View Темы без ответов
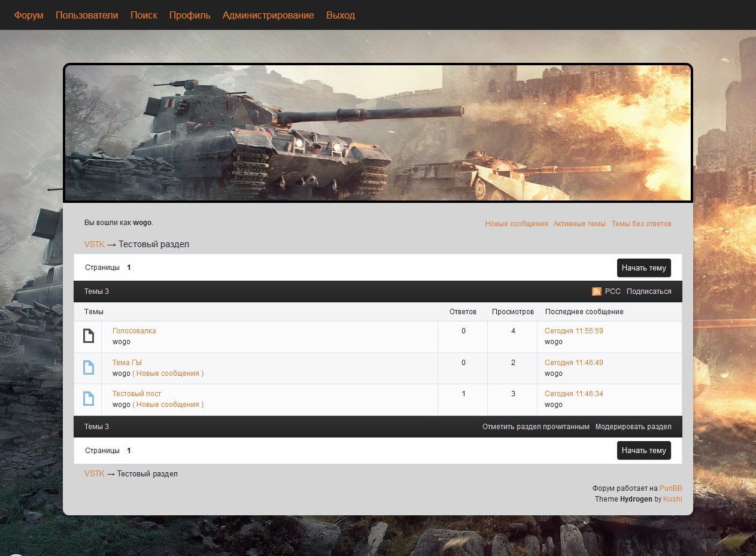Image resolution: width=756 pixels, height=556 pixels. (x=642, y=224)
